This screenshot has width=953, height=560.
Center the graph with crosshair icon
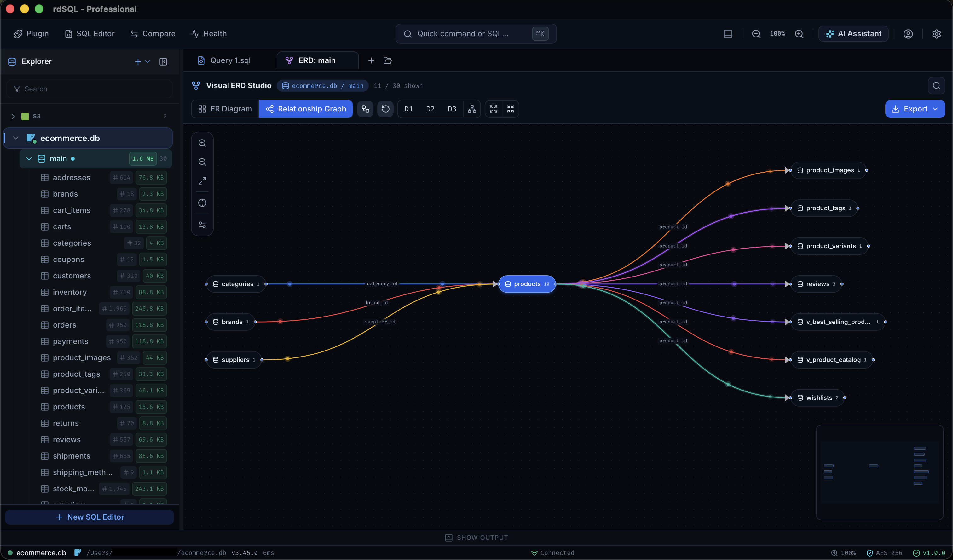(202, 203)
